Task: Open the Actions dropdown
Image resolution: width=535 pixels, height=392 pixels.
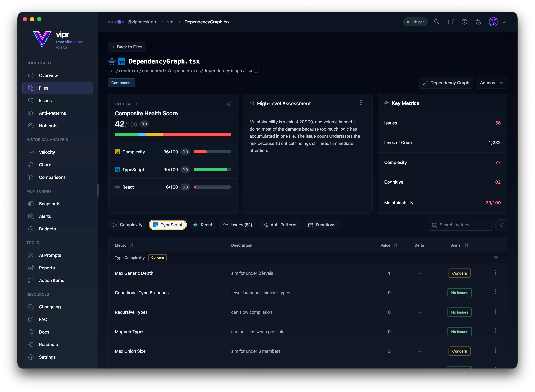Action: (x=491, y=83)
